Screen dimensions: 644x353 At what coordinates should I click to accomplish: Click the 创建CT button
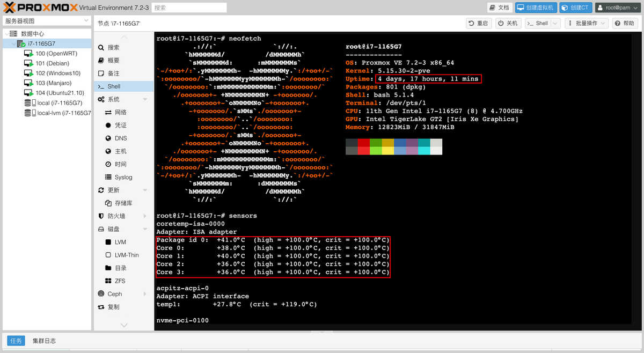pos(575,8)
